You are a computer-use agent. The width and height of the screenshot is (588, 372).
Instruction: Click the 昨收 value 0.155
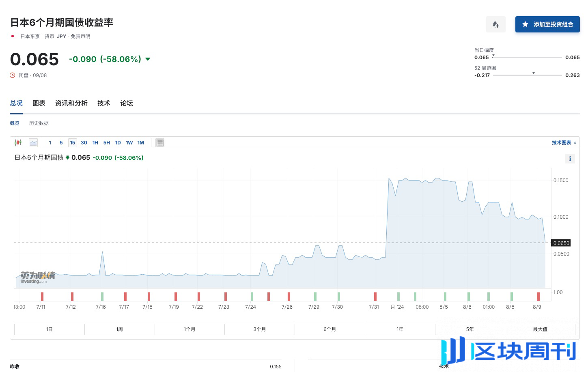point(276,366)
